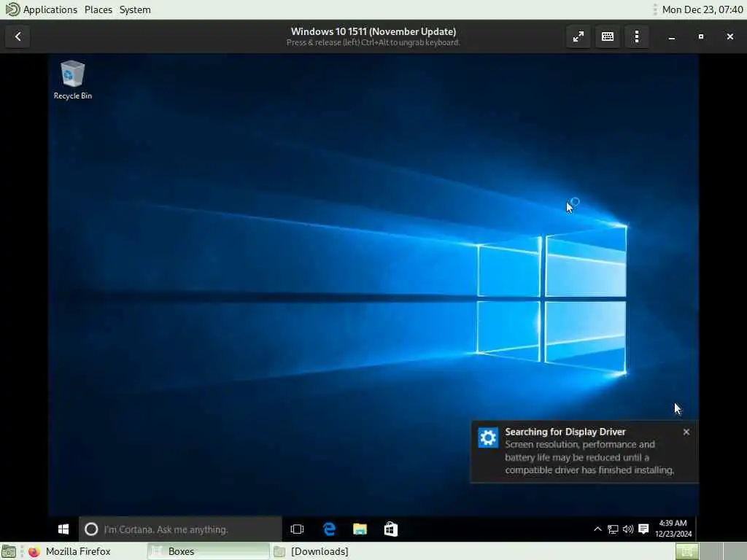The height and width of the screenshot is (560, 747).
Task: Open network status tray icon
Action: pyautogui.click(x=613, y=529)
